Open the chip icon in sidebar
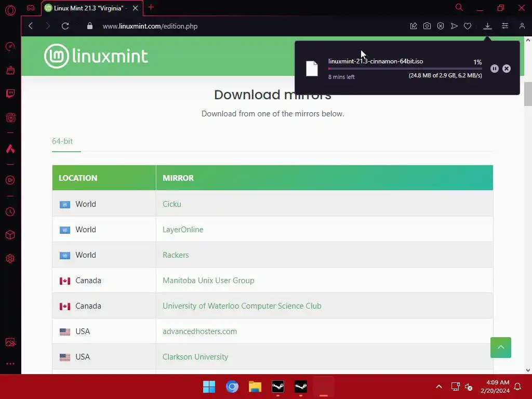This screenshot has width=532, height=399. pyautogui.click(x=10, y=117)
